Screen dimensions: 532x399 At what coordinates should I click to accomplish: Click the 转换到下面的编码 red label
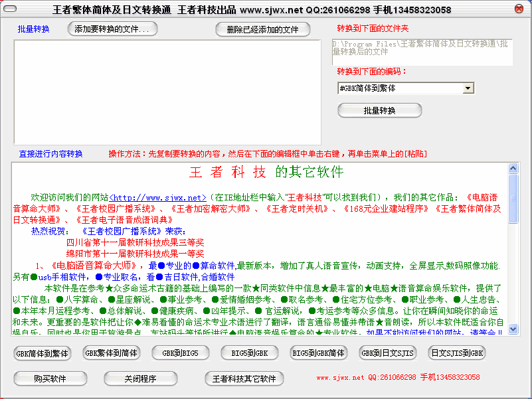[371, 72]
